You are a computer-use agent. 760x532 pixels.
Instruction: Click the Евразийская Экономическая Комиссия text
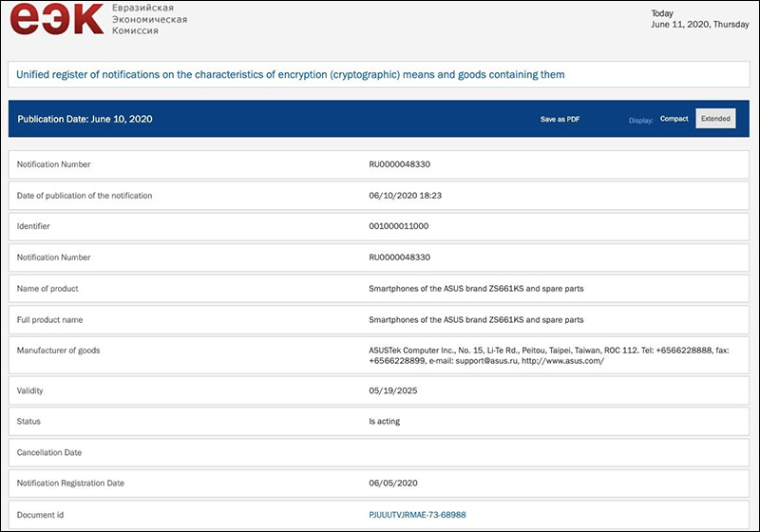(145, 19)
